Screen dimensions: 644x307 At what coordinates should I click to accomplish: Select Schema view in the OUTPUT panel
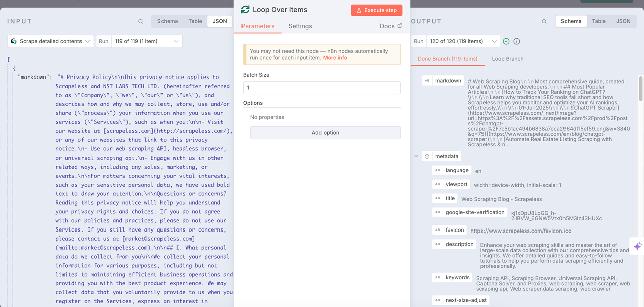(x=571, y=21)
